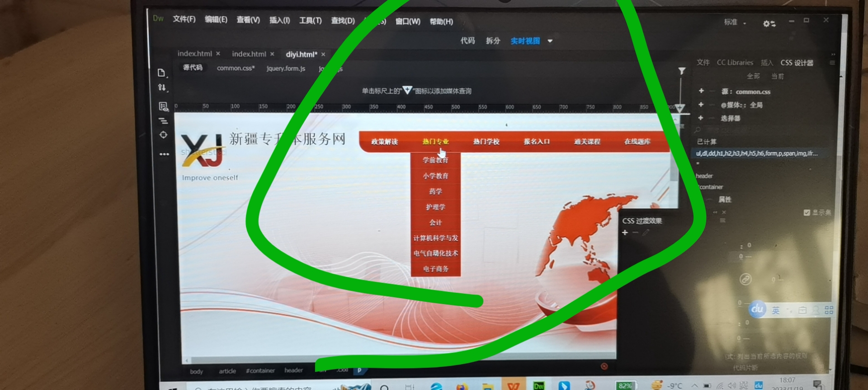
Task: Click 在线题库 in the page navigation
Action: [x=637, y=141]
